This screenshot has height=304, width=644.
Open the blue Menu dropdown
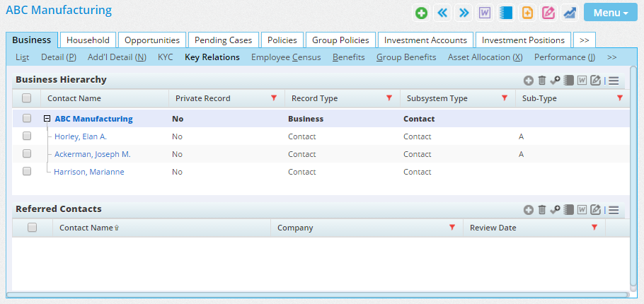pyautogui.click(x=611, y=13)
